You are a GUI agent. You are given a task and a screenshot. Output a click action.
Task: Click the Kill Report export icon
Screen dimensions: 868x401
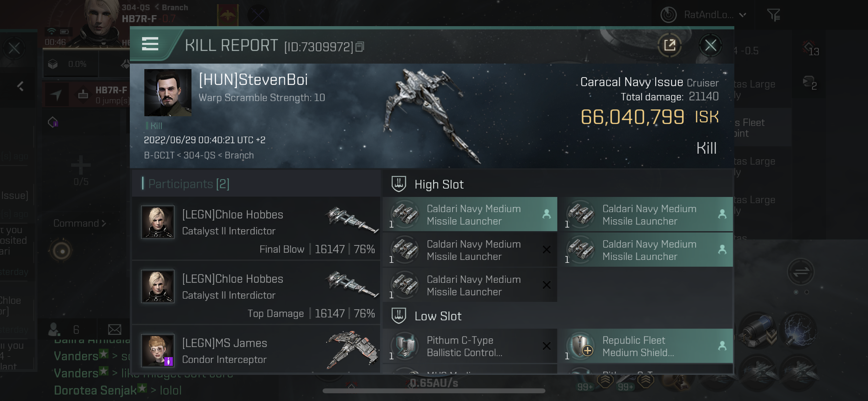[x=669, y=46]
